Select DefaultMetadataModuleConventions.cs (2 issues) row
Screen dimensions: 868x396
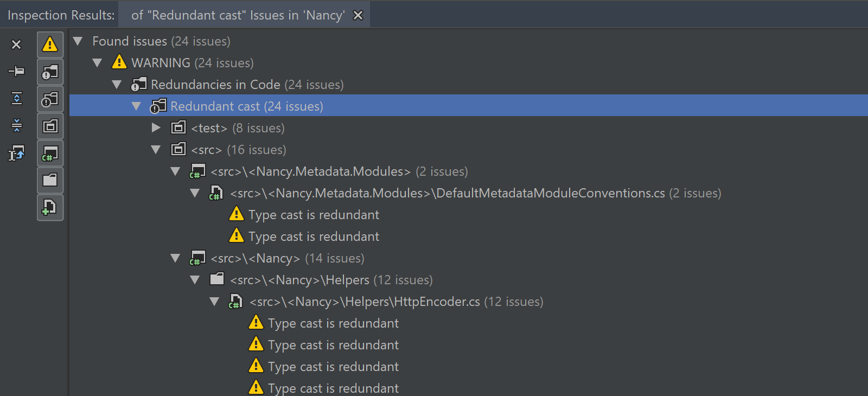click(469, 193)
